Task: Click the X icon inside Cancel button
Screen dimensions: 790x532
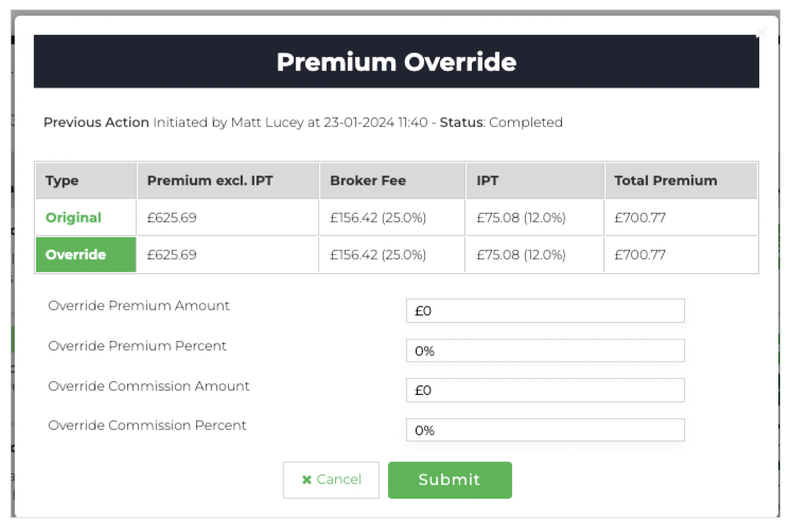Action: (306, 480)
